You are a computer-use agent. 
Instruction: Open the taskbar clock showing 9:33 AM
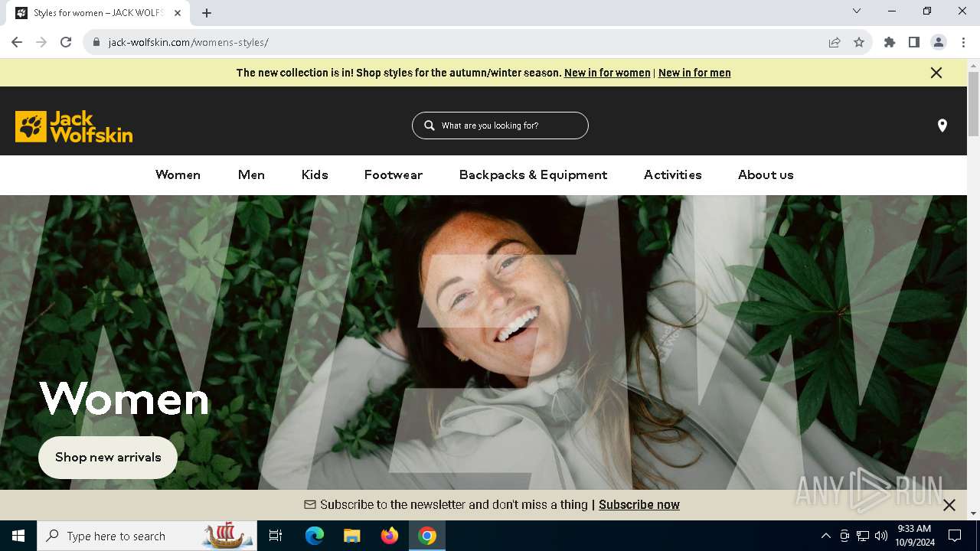coord(915,536)
